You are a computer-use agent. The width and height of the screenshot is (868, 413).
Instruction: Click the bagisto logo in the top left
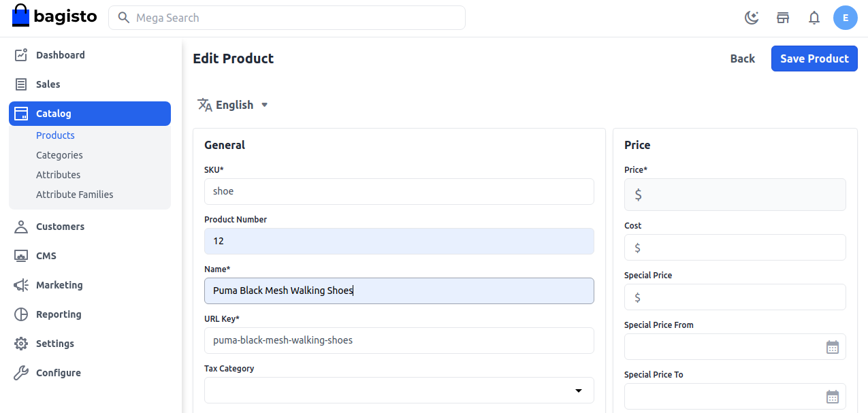[54, 16]
